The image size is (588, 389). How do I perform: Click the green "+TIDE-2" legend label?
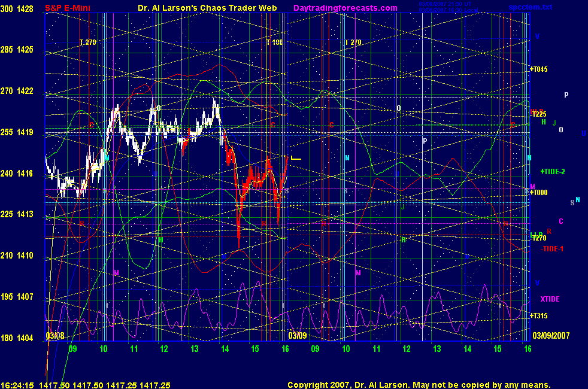point(553,172)
